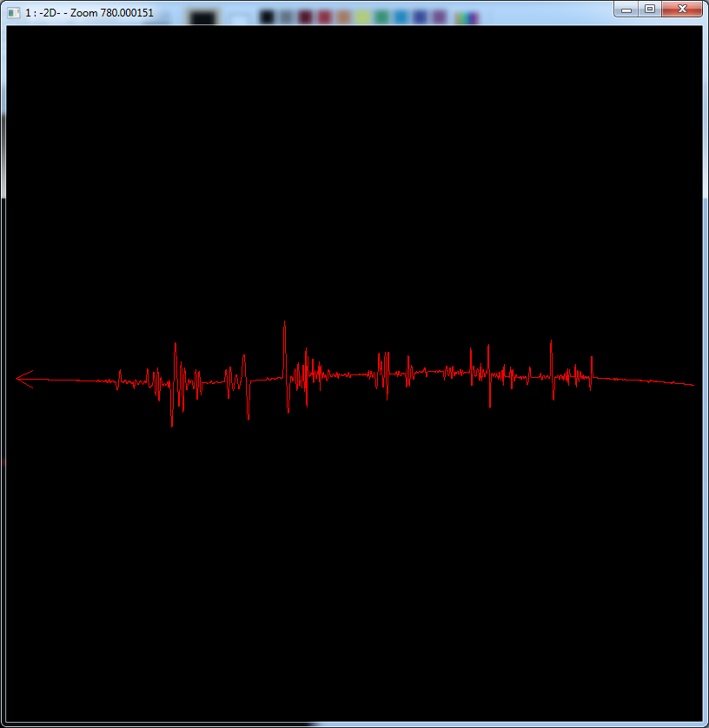Click the rightmost upward spike of the waveform
This screenshot has height=728, width=709.
pyautogui.click(x=592, y=358)
